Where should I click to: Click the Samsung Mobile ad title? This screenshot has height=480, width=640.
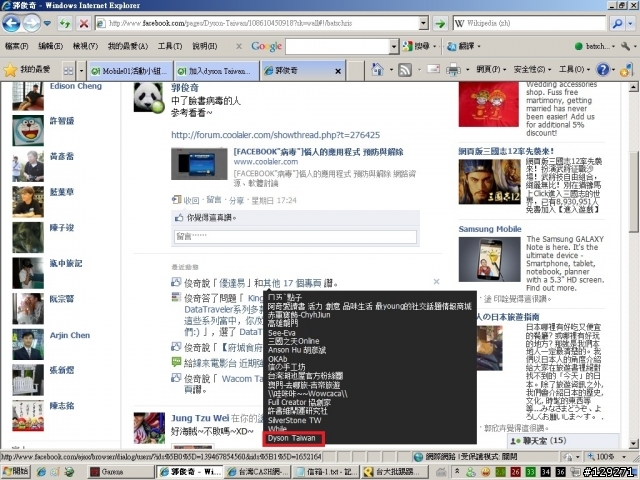point(490,229)
